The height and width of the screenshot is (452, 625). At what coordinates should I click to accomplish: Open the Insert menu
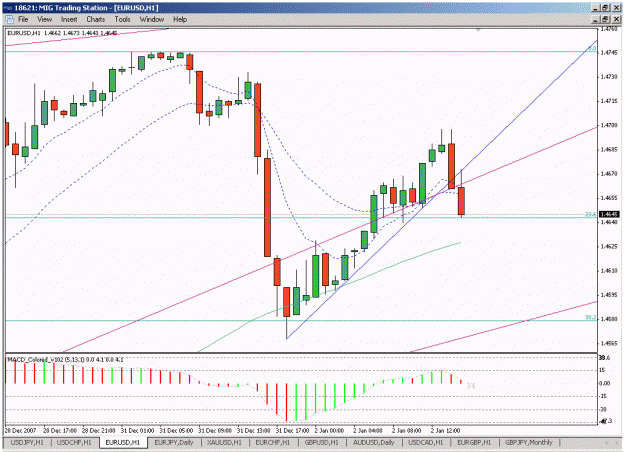tap(69, 19)
